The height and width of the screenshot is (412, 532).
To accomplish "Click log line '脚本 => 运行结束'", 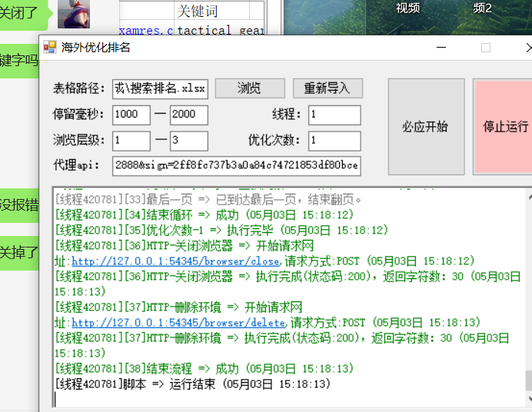I will pos(192,384).
